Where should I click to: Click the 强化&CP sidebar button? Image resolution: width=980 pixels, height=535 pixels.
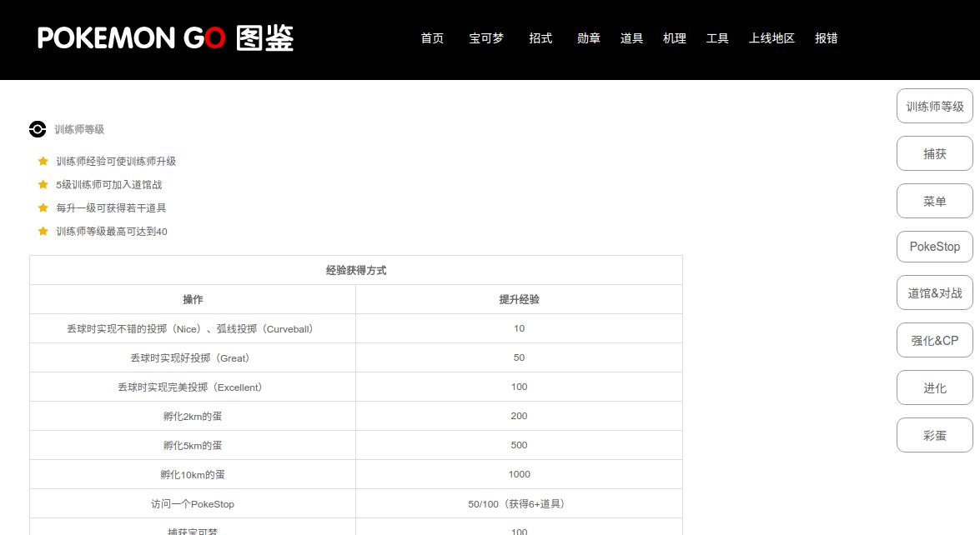click(x=934, y=340)
